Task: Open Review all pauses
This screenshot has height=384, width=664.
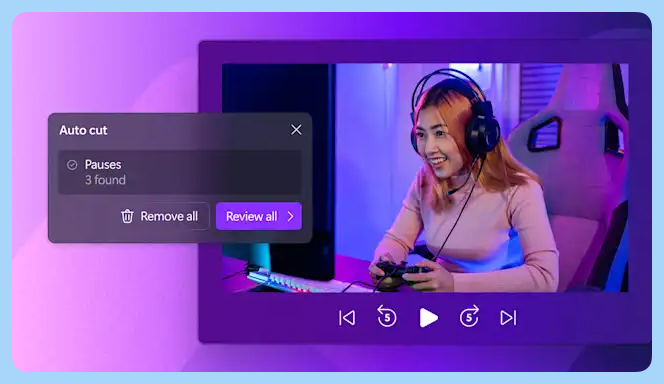Action: [259, 216]
